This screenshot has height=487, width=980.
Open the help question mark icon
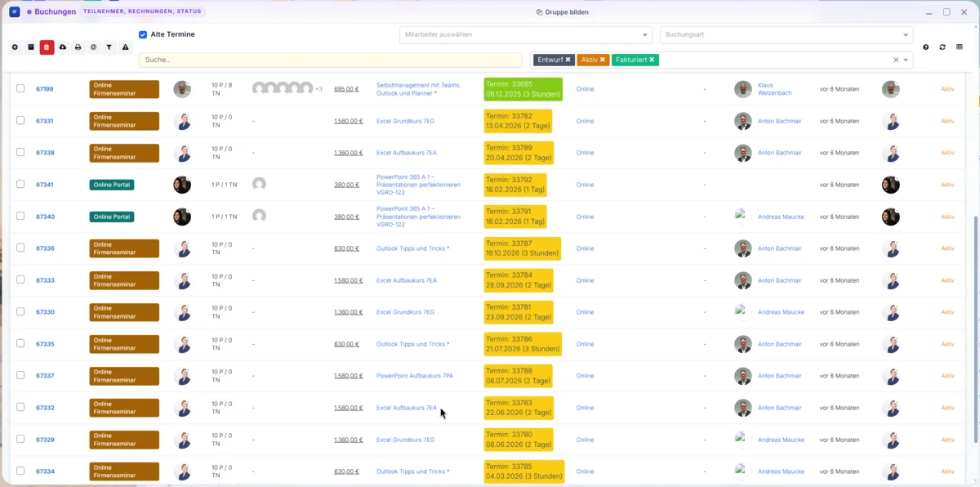[x=925, y=47]
